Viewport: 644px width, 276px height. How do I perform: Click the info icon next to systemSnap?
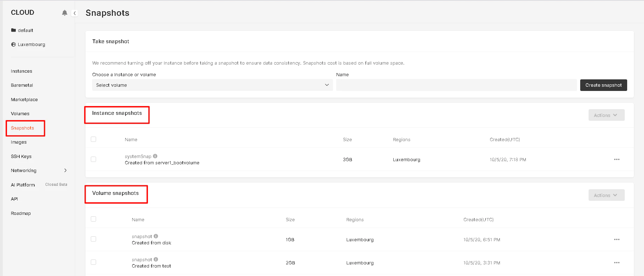(155, 156)
